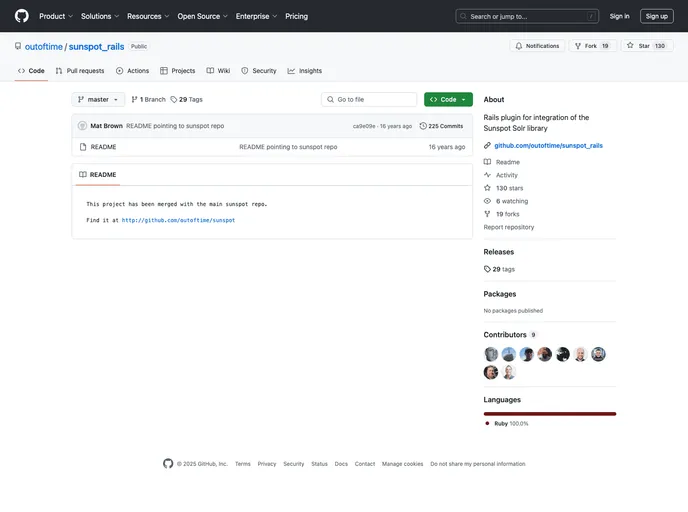Fork the repository

(593, 46)
